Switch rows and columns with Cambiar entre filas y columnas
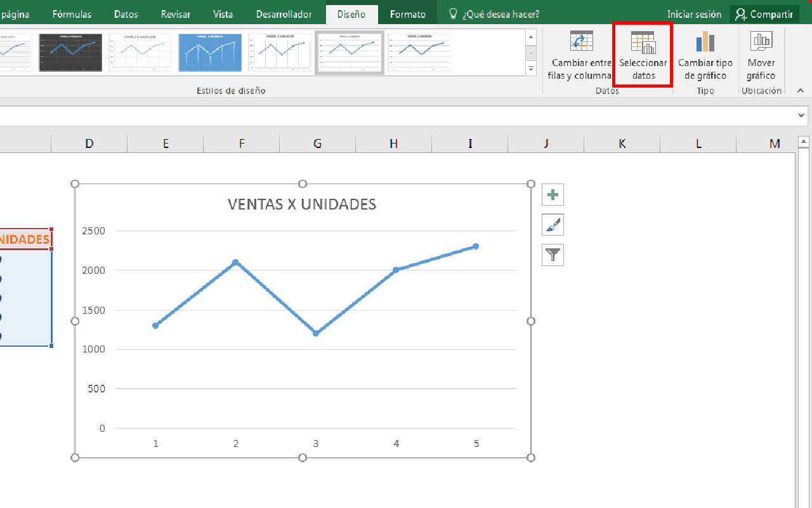The width and height of the screenshot is (812, 508). pos(580,55)
